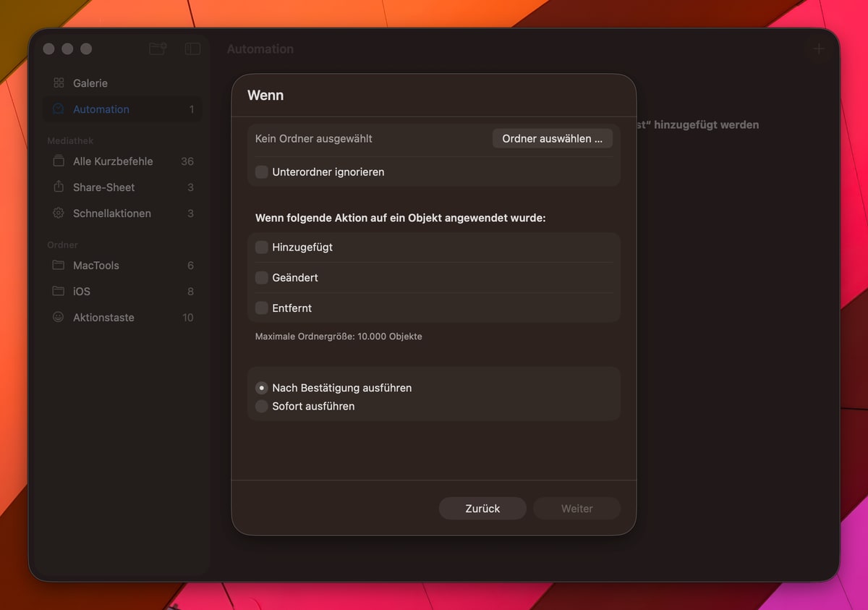Tick the Geändert checkbox
This screenshot has height=610, width=868.
pos(262,278)
